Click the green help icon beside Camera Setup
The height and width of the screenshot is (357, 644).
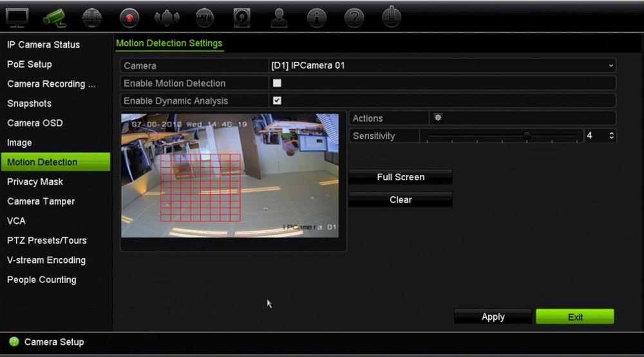[x=14, y=342]
